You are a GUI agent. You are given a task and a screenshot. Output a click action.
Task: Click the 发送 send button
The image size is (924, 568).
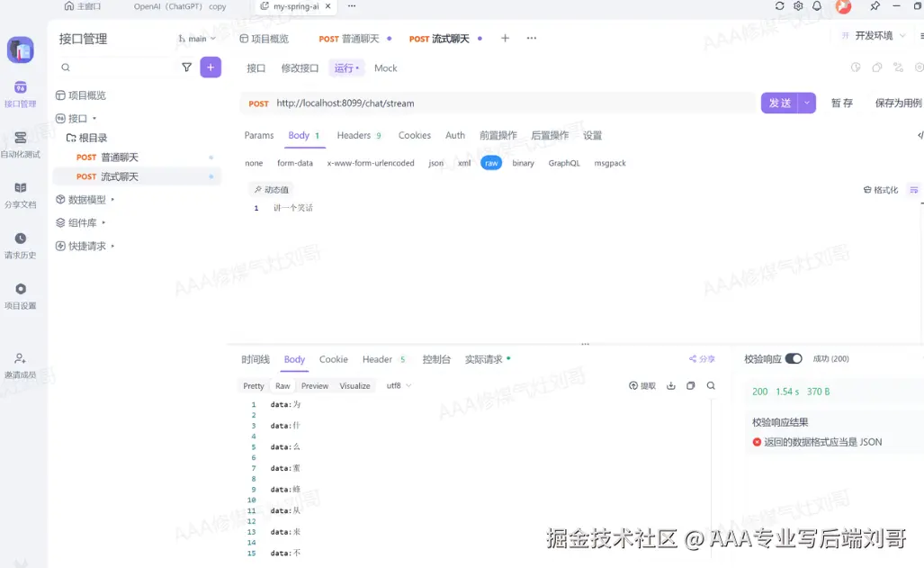[779, 104]
